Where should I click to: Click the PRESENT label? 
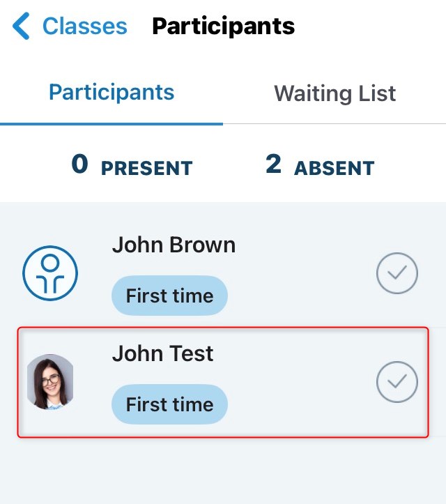(x=146, y=168)
